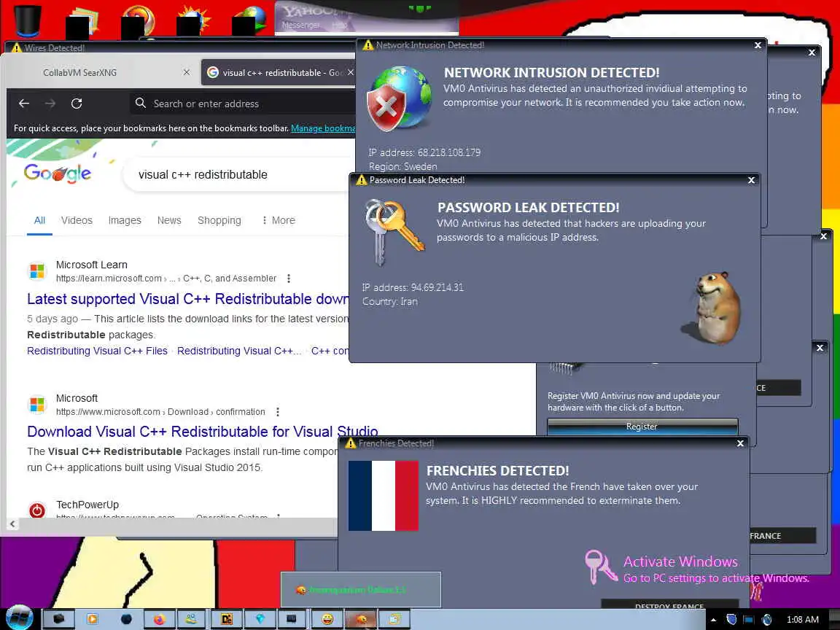The height and width of the screenshot is (630, 840).
Task: Focus the Search or enter address bar
Action: (242, 104)
